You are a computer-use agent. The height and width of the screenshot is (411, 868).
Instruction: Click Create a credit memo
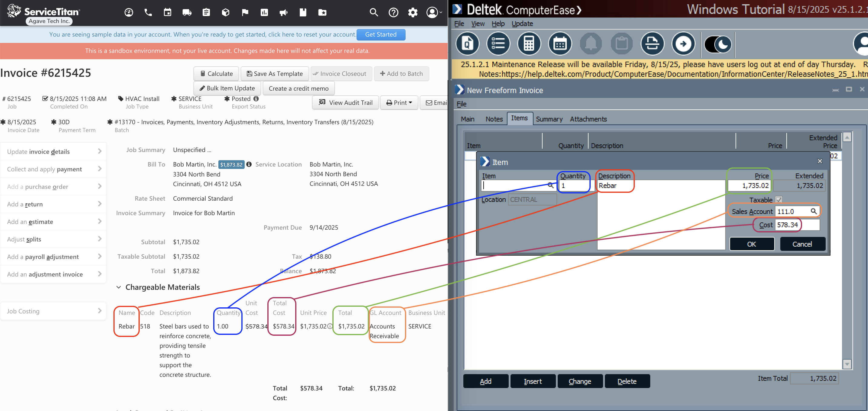[299, 88]
